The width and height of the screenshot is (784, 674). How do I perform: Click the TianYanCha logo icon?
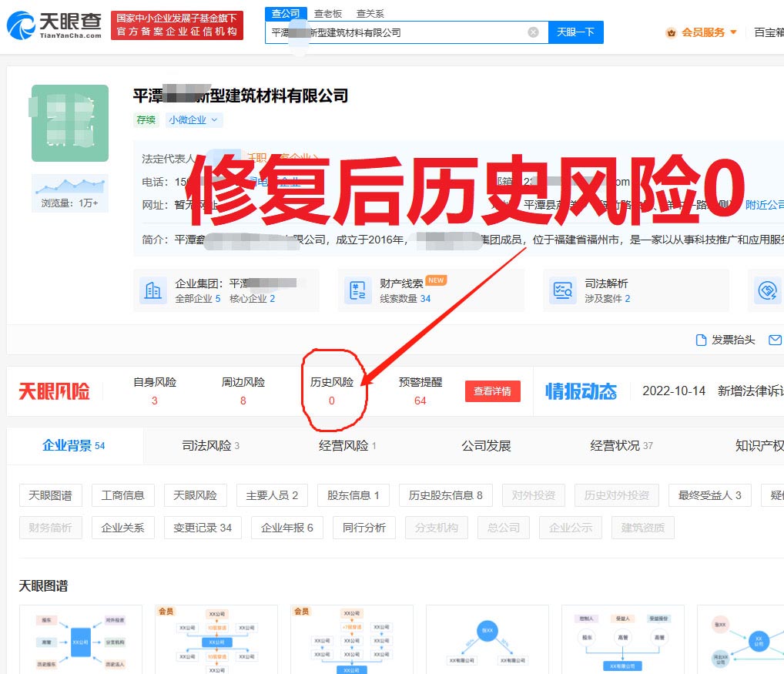click(x=20, y=25)
